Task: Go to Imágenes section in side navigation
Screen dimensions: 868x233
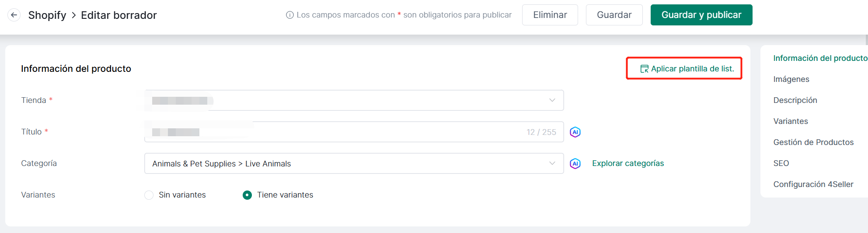Action: click(x=791, y=79)
